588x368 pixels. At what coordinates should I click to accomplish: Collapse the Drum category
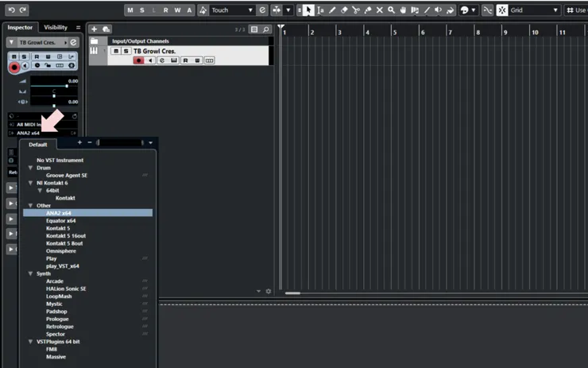pos(31,168)
